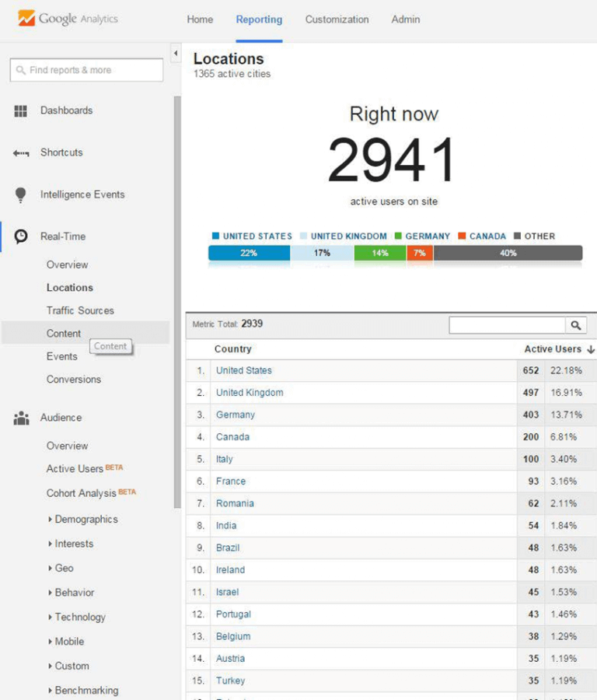Open the Reporting tab

[259, 19]
